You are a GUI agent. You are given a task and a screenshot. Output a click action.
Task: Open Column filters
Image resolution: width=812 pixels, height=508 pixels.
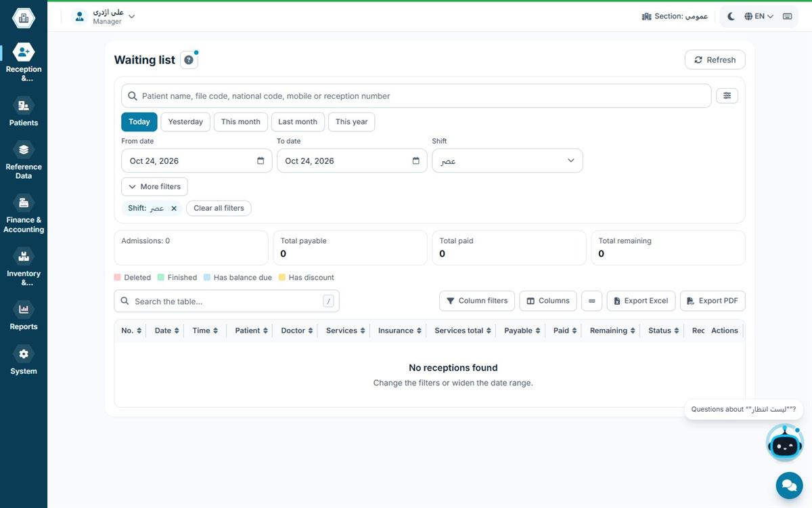pos(477,301)
